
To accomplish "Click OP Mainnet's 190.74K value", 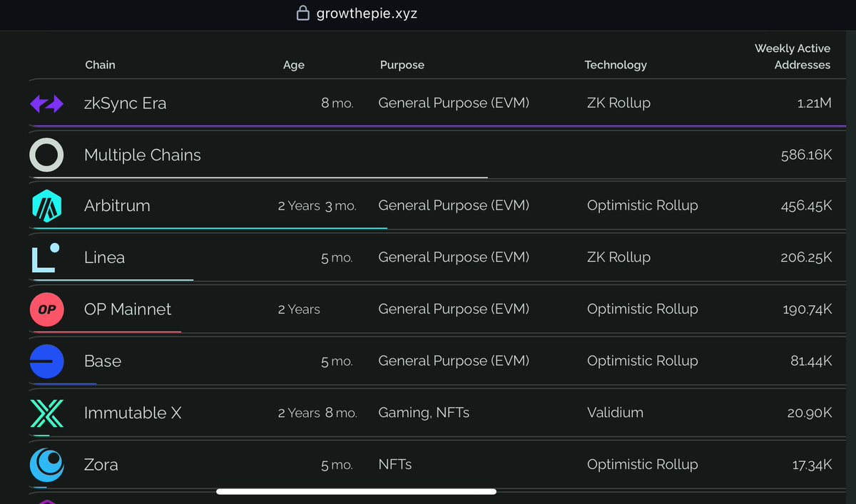I will pos(807,309).
